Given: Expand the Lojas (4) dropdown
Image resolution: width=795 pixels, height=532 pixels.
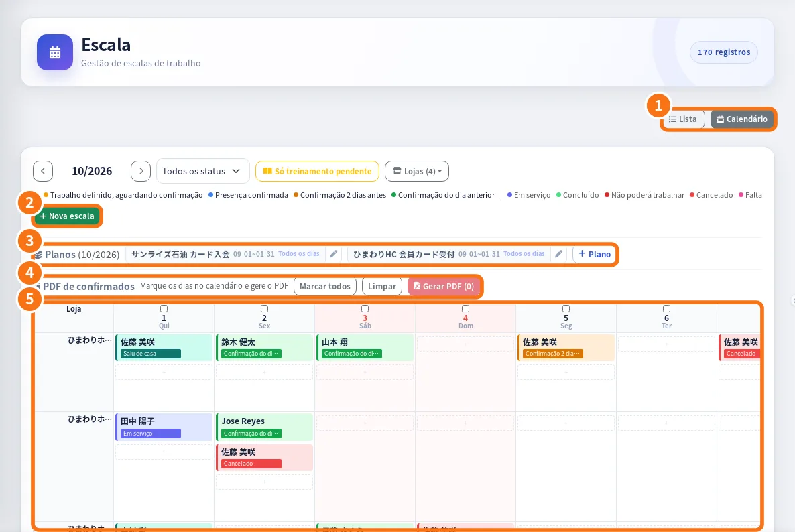Looking at the screenshot, I should click(417, 172).
